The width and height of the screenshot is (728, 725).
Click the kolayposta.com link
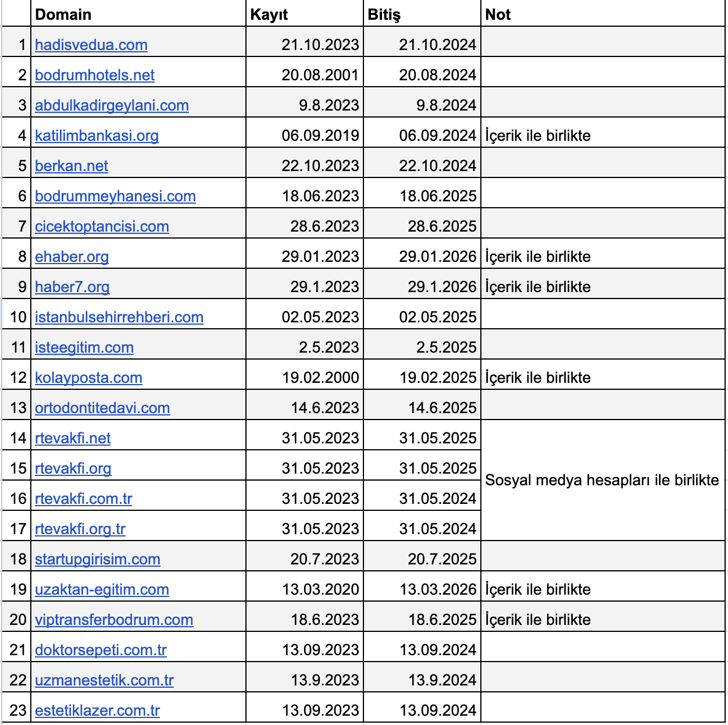[x=88, y=378]
